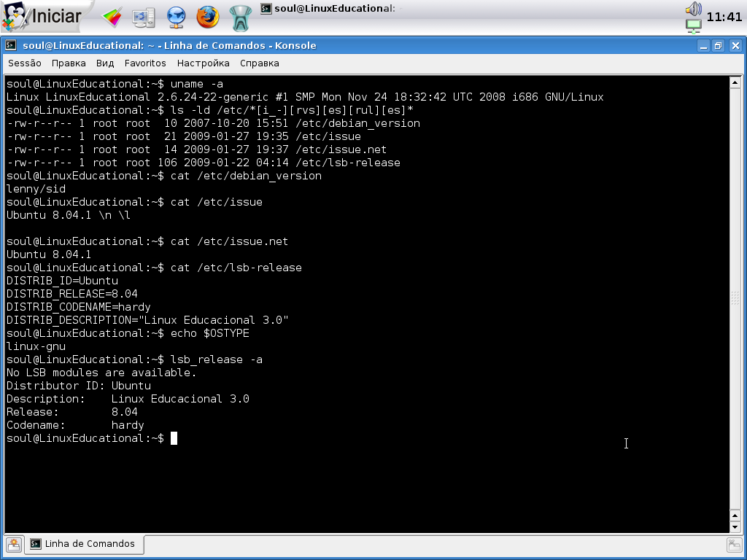Click the 'lenny/sid' output text

(36, 189)
